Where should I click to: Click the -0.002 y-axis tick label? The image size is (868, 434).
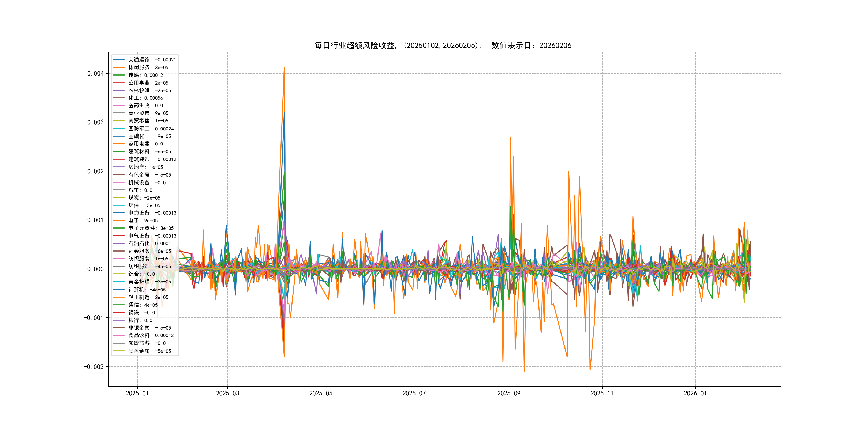[x=94, y=366]
